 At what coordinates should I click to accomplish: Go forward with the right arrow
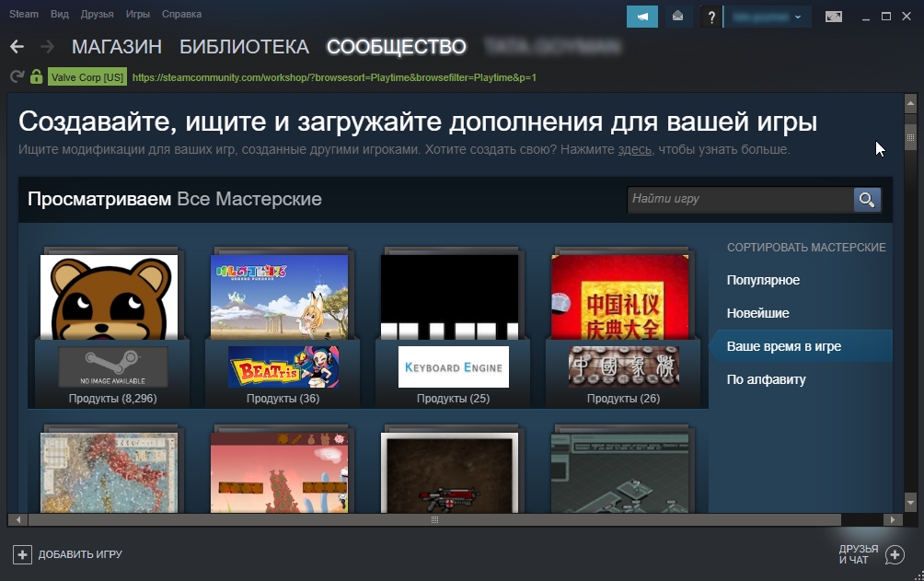pos(47,47)
